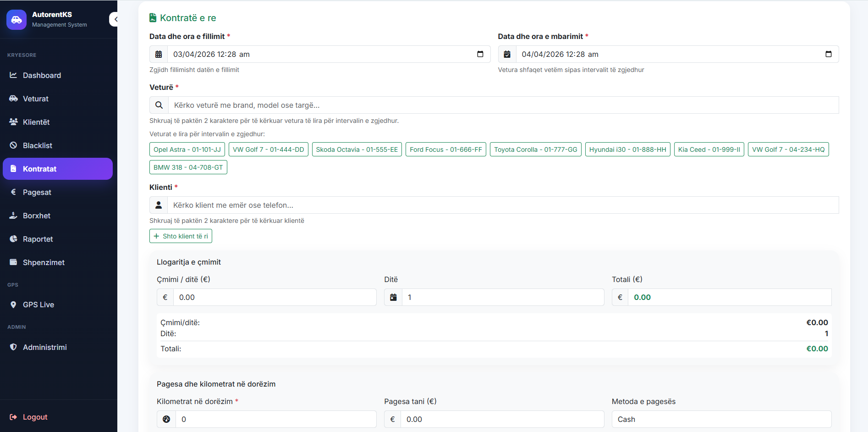
Task: Open the Blacklist page
Action: (58, 145)
